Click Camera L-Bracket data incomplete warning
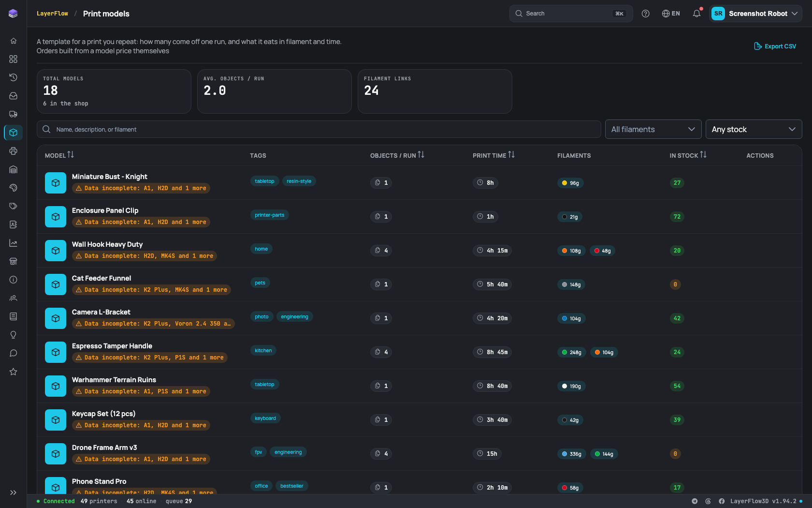This screenshot has height=508, width=812. 153,324
